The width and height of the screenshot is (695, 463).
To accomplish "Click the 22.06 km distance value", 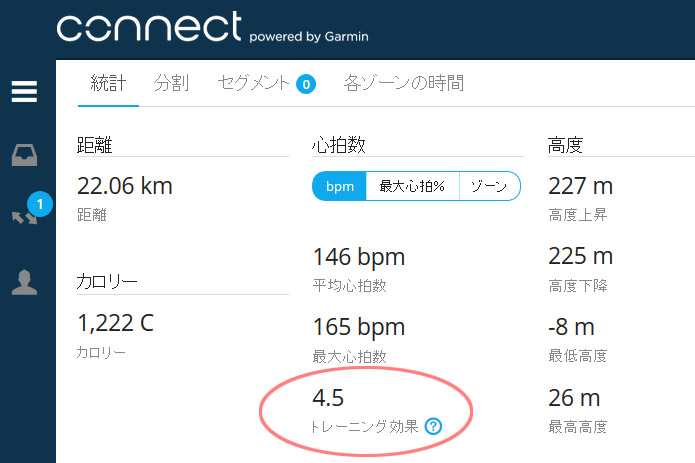I will (125, 186).
